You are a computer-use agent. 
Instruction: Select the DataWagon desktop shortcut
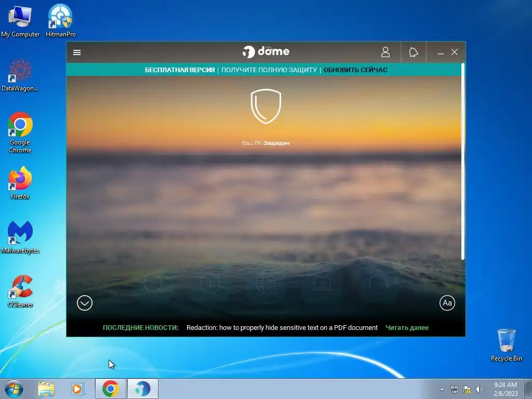click(x=20, y=75)
